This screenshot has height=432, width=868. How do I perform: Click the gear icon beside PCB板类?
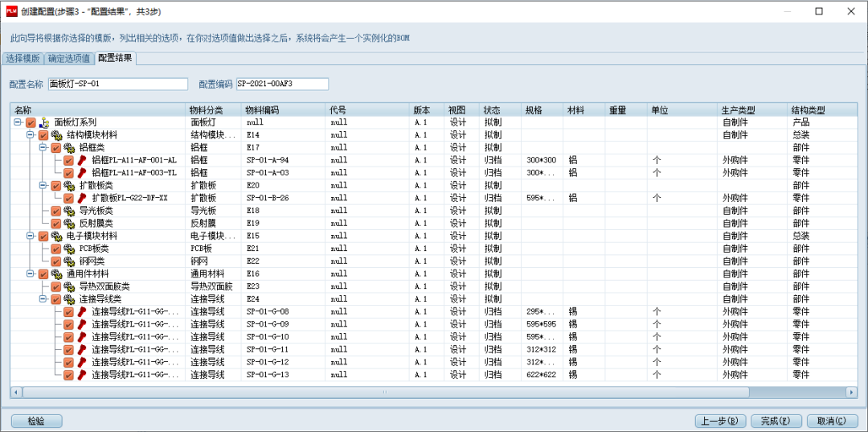pos(70,249)
